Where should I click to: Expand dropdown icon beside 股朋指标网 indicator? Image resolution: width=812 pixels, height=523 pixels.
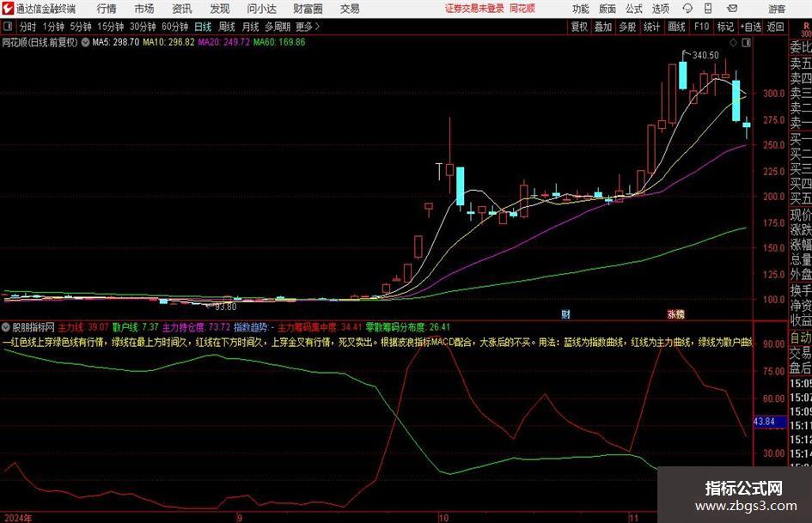point(6,327)
